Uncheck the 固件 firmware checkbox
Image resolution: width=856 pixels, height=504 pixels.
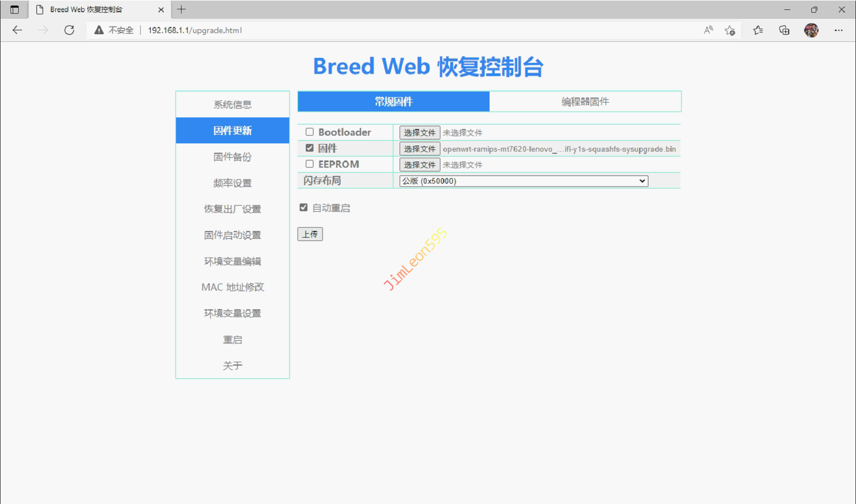310,148
